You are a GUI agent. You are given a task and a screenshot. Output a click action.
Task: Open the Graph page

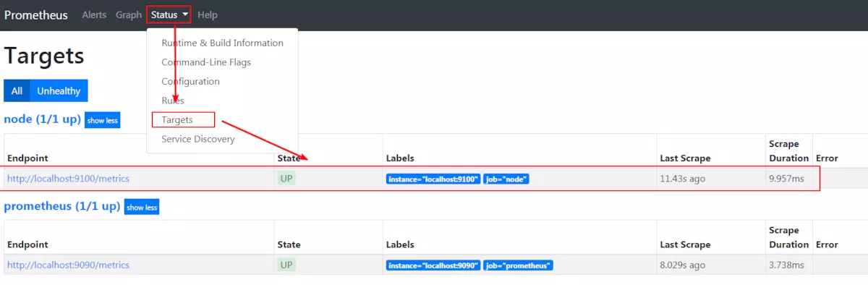[129, 14]
